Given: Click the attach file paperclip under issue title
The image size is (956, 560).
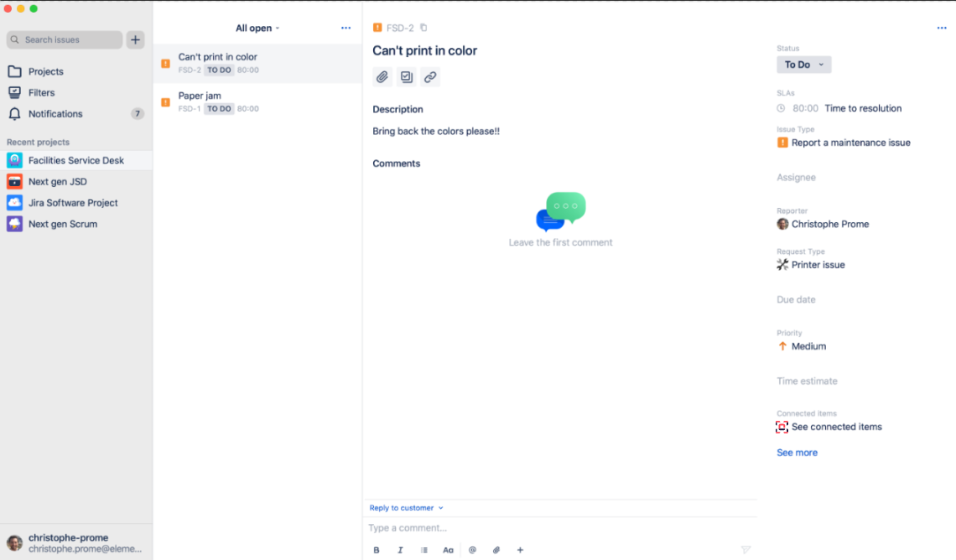Looking at the screenshot, I should (x=382, y=77).
